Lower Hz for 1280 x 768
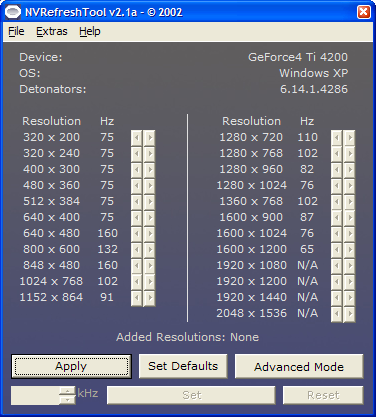Image resolution: width=376 pixels, height=417 pixels. pos(337,154)
